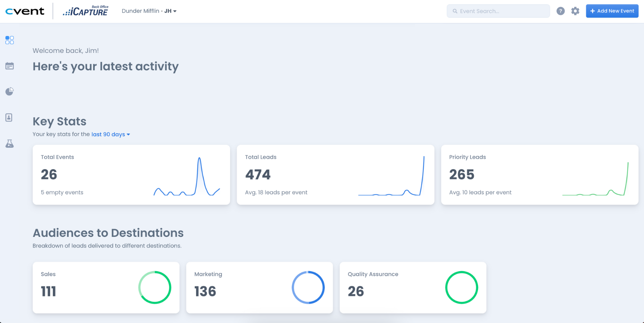Click the iCapture Back Office logo
644x323 pixels.
click(x=85, y=10)
